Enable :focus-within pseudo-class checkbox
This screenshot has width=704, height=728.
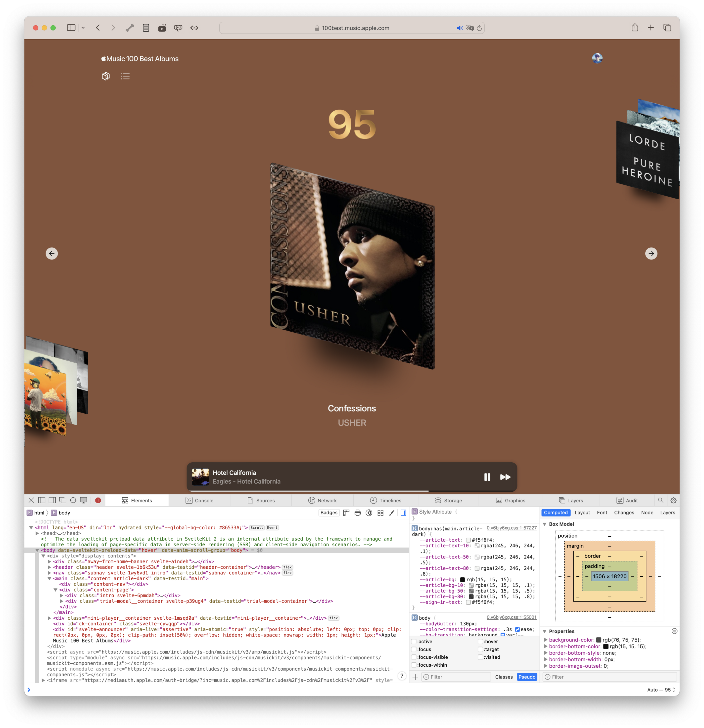click(414, 665)
